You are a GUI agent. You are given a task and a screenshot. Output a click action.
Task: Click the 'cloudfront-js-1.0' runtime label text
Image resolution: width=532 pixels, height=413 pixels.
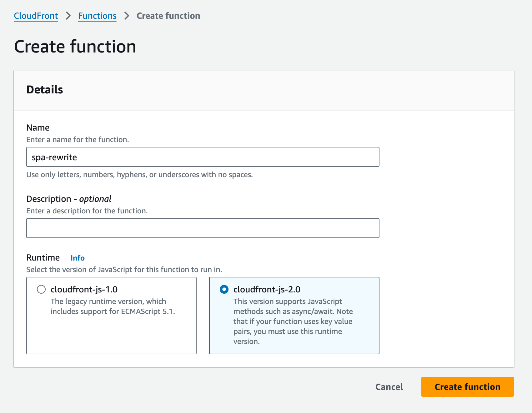pos(84,290)
